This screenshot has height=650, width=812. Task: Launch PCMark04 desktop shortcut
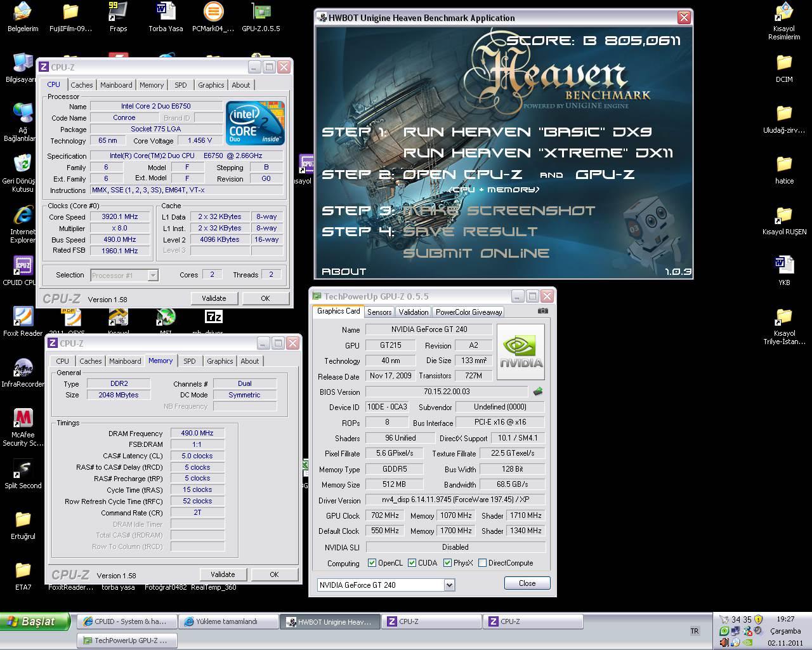213,17
